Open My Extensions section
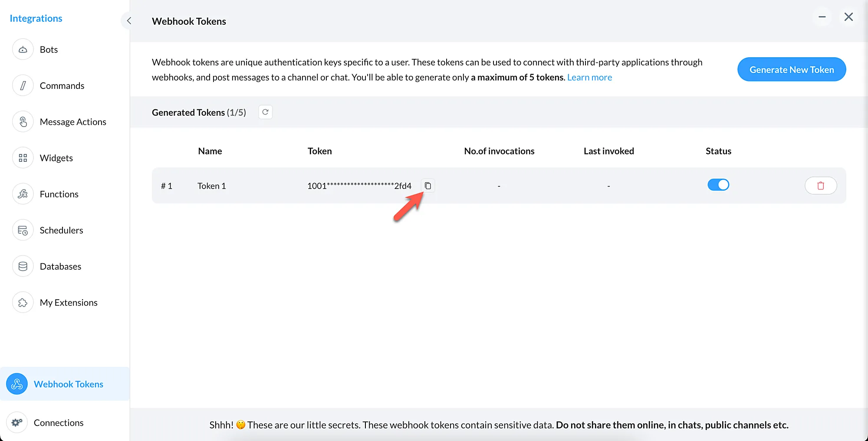 pyautogui.click(x=69, y=303)
